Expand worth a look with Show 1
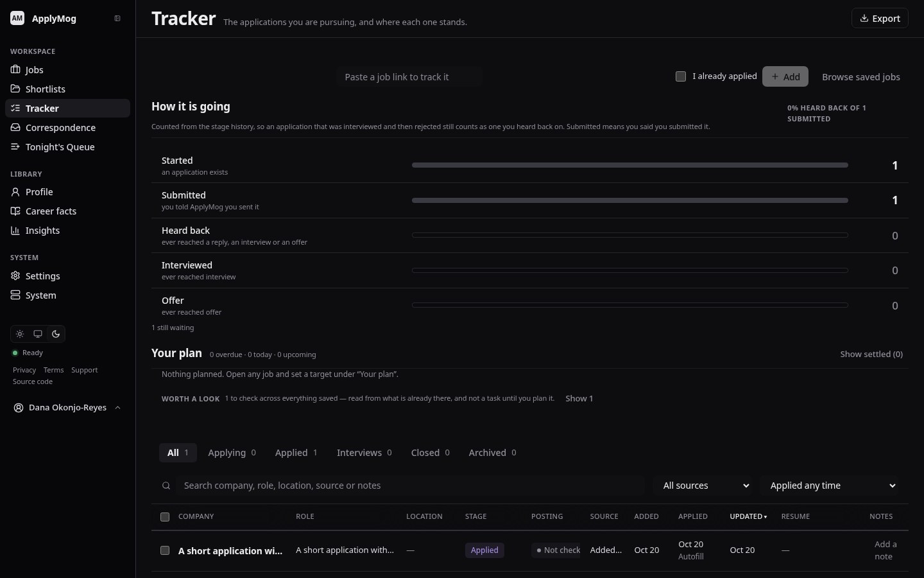Screen dimensions: 924x578 click(579, 398)
